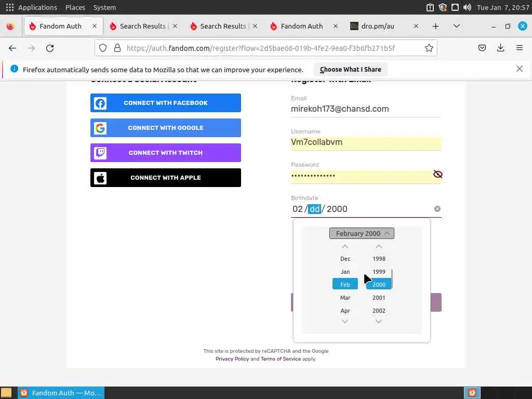
Task: Select year 1998
Action: pyautogui.click(x=379, y=259)
